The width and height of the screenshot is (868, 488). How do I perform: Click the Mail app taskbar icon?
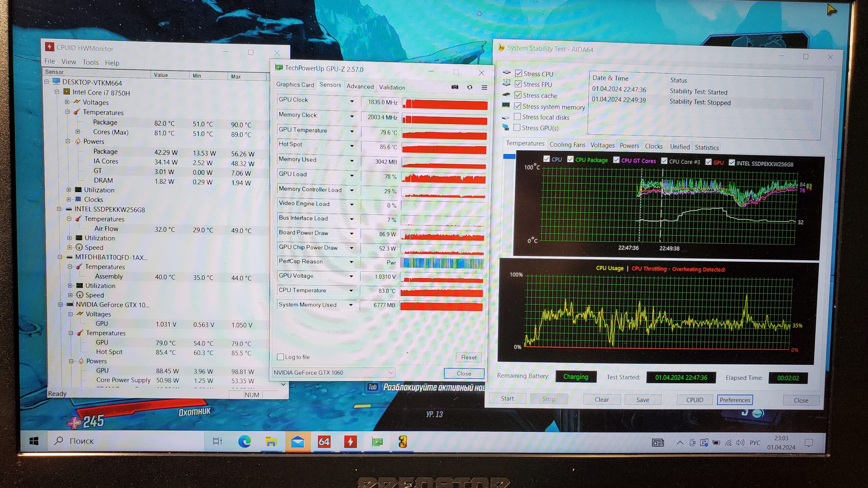click(297, 441)
